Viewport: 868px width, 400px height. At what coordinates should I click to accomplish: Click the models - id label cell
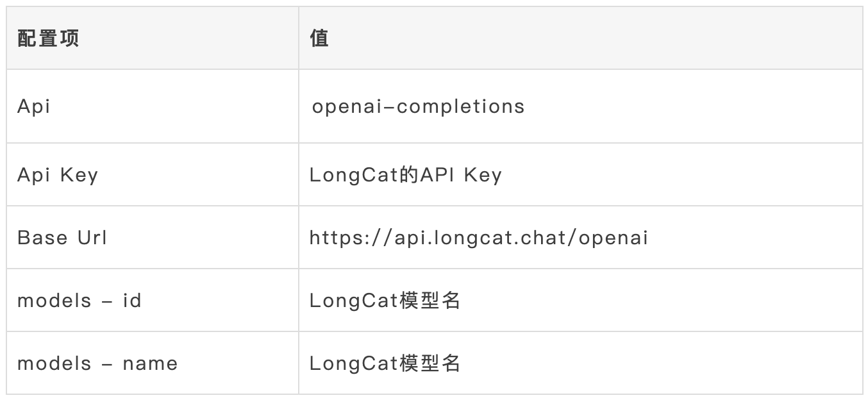pos(79,300)
